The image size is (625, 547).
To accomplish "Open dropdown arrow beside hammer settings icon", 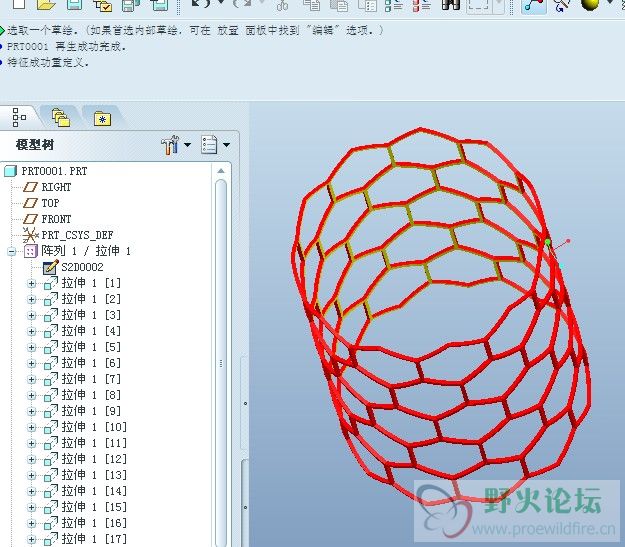I will coord(187,145).
